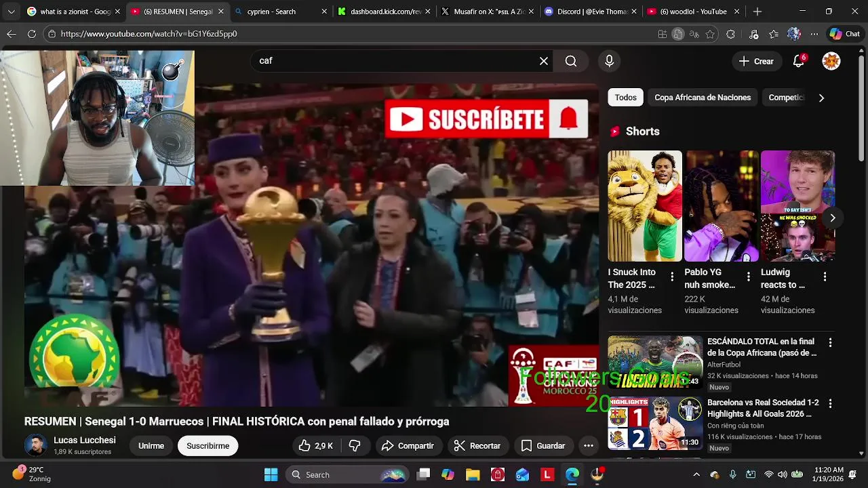Image resolution: width=868 pixels, height=488 pixels.
Task: Switch to cyprien - Search tab
Action: pyautogui.click(x=279, y=12)
